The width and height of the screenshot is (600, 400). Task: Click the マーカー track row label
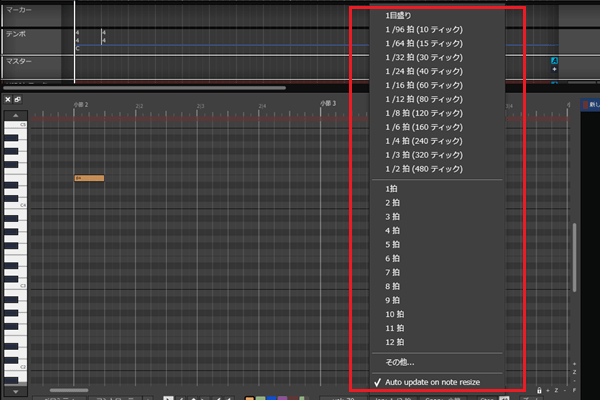[19, 9]
